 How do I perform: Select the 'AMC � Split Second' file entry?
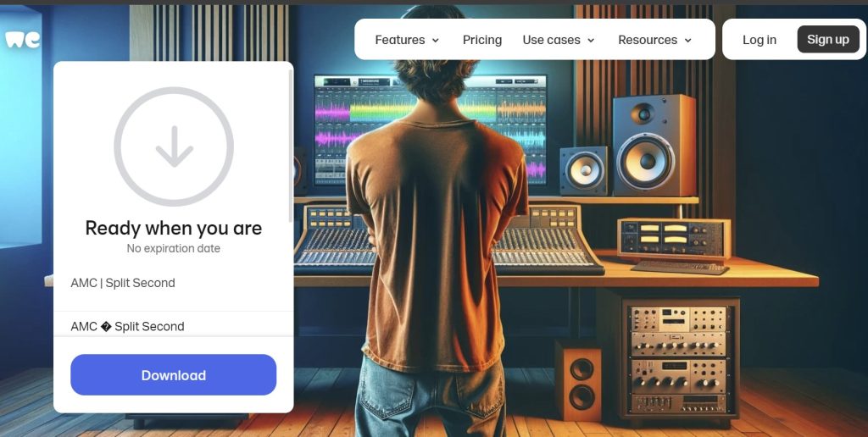click(x=127, y=326)
